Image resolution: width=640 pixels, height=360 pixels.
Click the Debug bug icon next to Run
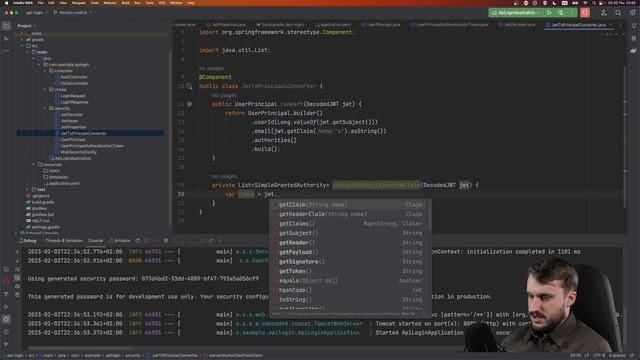560,13
